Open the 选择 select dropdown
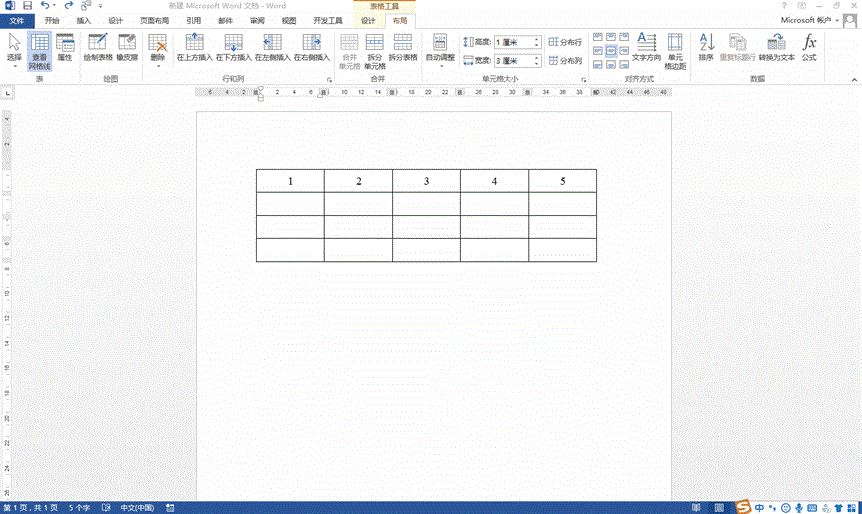 pyautogui.click(x=14, y=48)
